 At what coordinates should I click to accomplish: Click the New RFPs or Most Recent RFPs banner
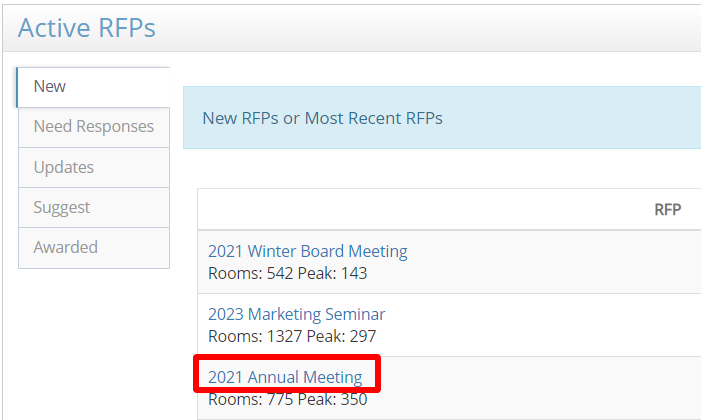point(322,118)
